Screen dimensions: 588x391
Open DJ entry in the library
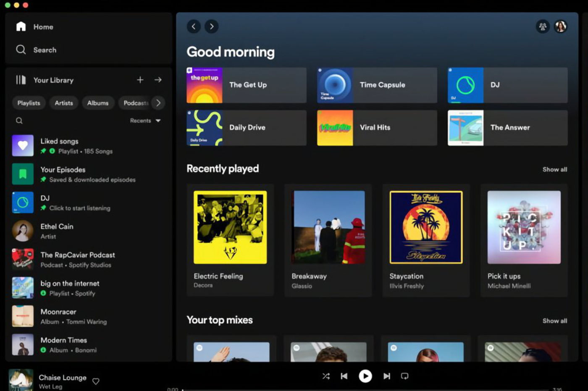click(x=88, y=203)
